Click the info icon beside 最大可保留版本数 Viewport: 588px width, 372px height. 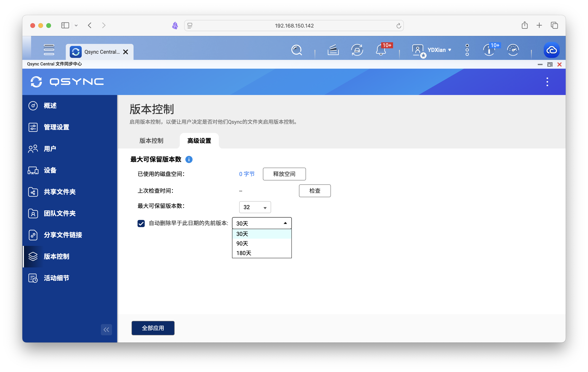pos(189,159)
